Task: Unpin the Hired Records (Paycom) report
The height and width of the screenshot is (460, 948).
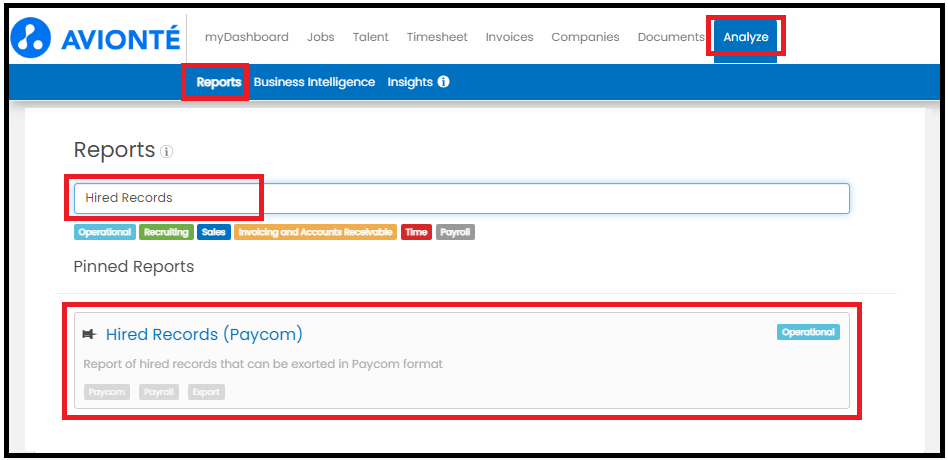Action: (89, 334)
